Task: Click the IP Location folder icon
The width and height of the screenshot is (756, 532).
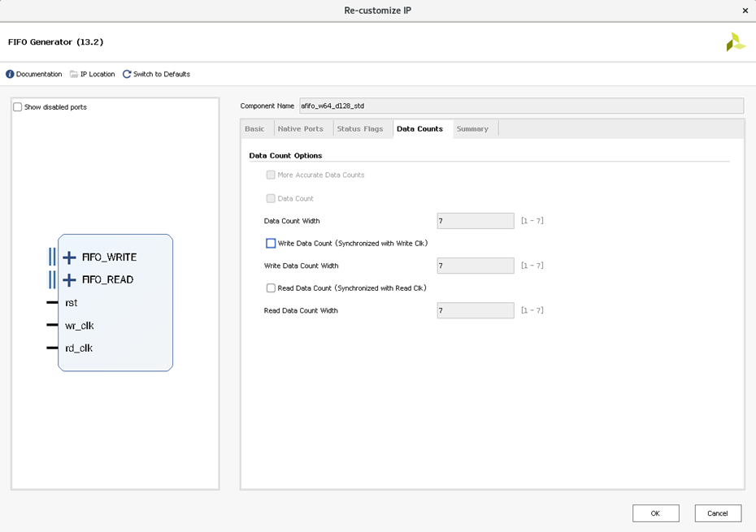Action: [x=74, y=74]
